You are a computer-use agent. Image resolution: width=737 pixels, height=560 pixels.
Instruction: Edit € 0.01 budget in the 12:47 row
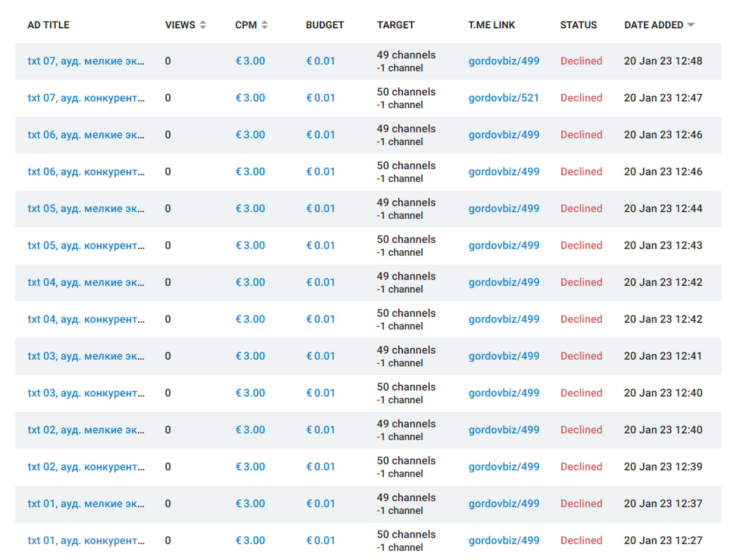(321, 98)
